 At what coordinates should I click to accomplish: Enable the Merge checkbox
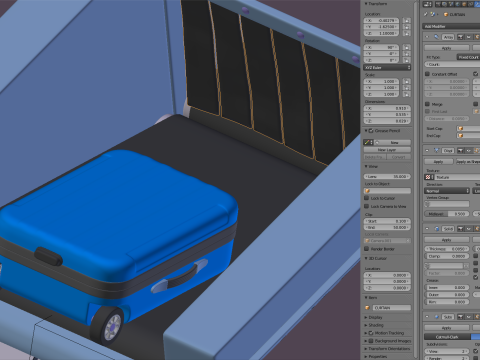[428, 104]
